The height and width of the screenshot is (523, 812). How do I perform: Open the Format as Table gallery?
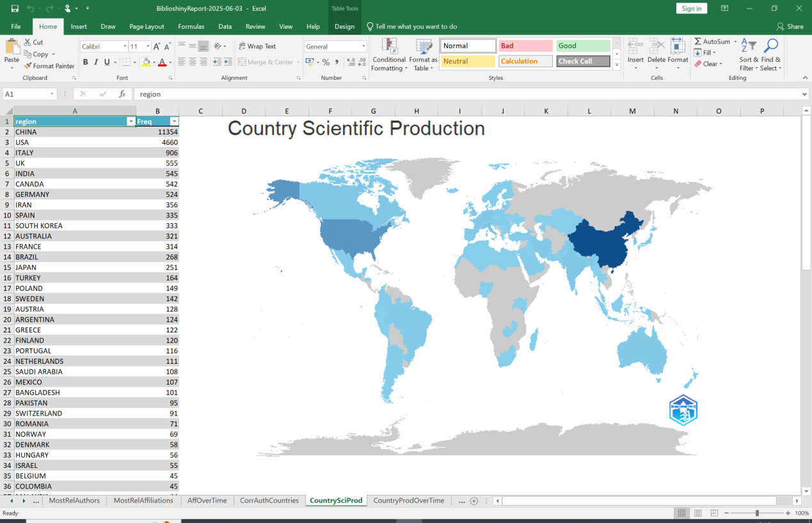tap(424, 47)
